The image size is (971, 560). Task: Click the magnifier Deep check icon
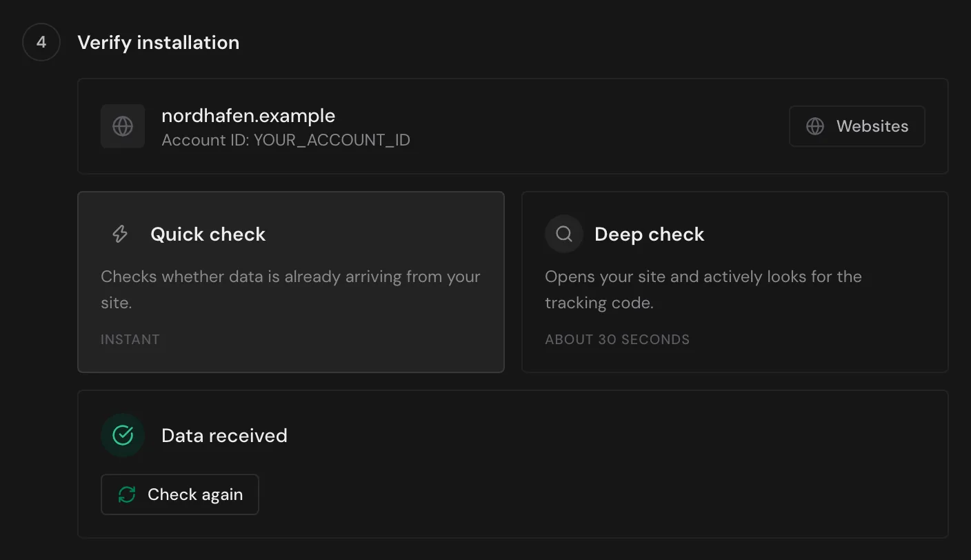point(564,234)
